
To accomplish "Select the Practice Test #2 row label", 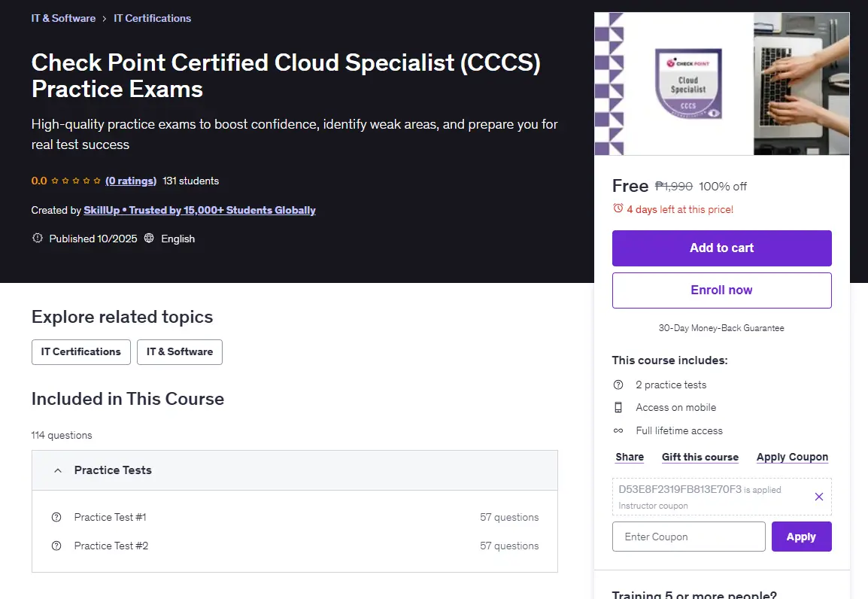I will [x=111, y=546].
